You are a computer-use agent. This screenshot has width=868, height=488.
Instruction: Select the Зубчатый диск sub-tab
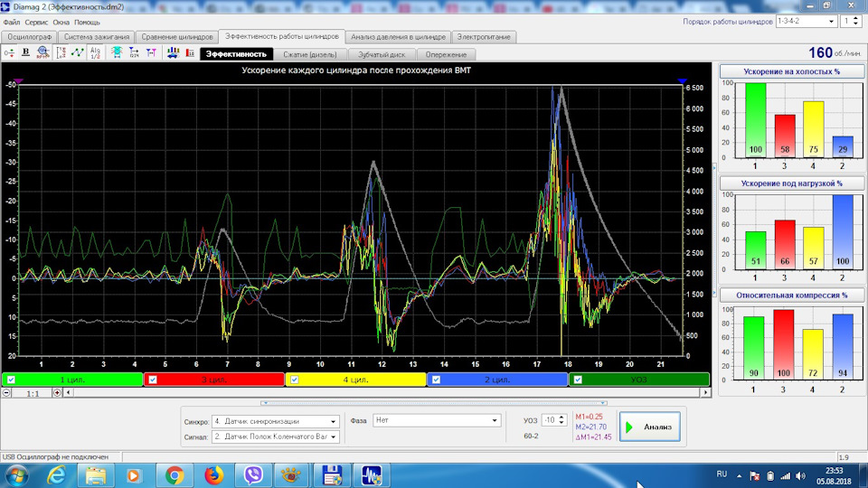click(382, 54)
